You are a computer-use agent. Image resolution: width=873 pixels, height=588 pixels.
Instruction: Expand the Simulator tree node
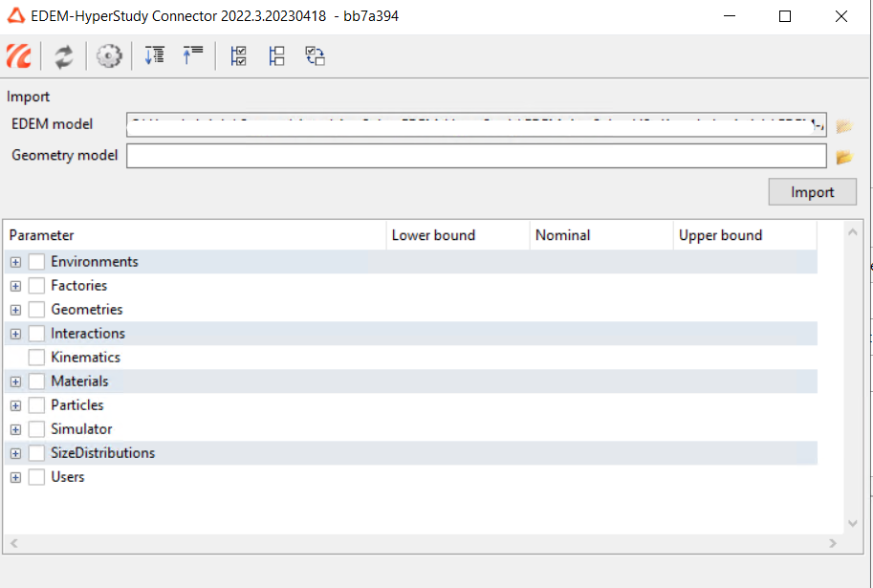pos(15,430)
